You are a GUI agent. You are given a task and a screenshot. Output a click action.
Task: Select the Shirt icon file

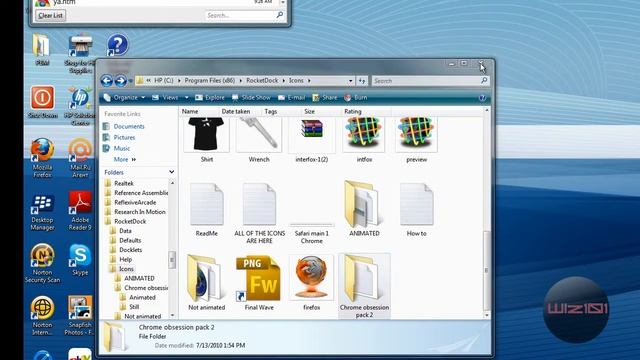click(x=207, y=140)
